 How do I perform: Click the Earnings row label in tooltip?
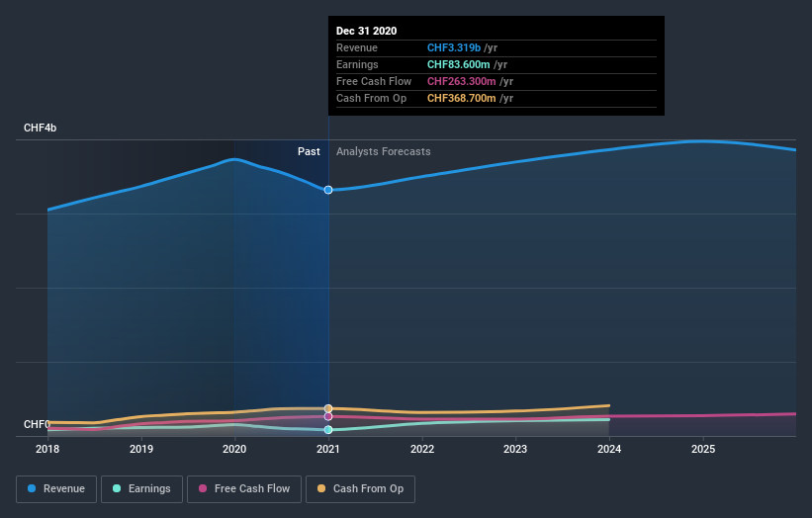point(357,64)
